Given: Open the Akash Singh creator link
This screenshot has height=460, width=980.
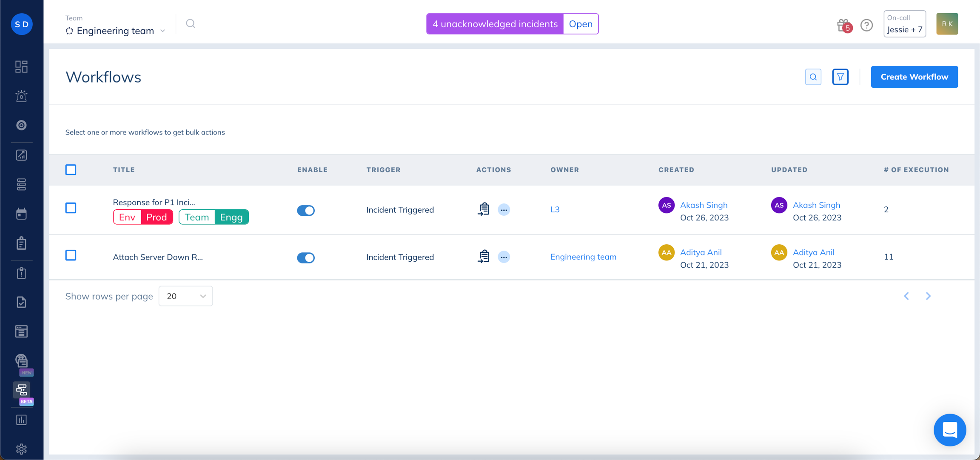Looking at the screenshot, I should tap(704, 205).
